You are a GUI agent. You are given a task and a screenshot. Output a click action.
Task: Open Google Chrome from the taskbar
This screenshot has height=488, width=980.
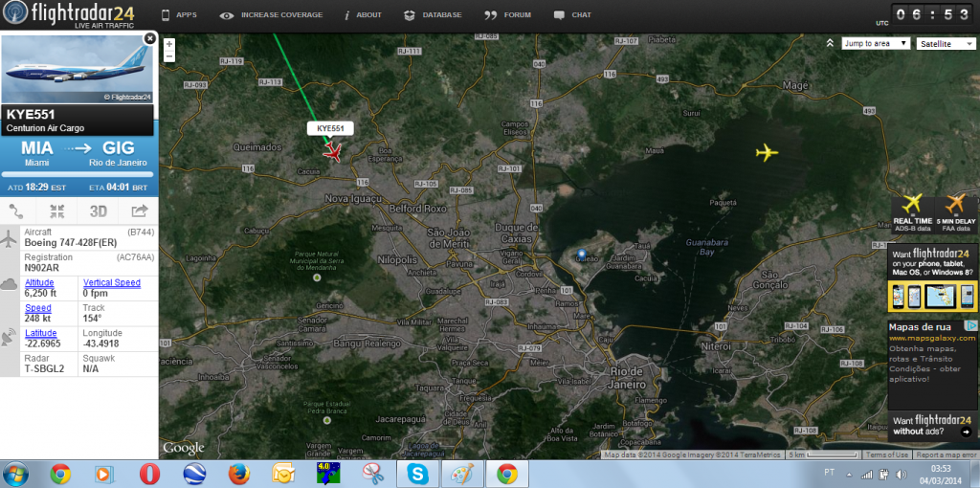coord(60,475)
